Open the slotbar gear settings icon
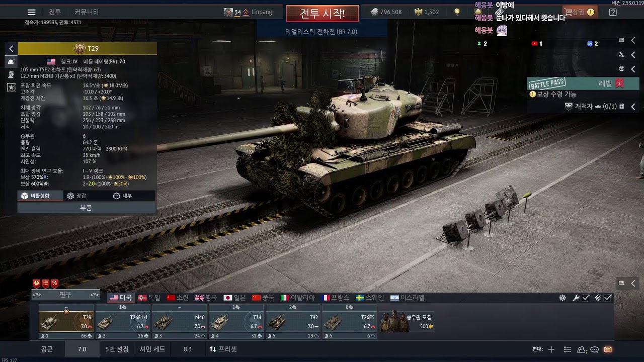The height and width of the screenshot is (362, 644). (x=562, y=298)
